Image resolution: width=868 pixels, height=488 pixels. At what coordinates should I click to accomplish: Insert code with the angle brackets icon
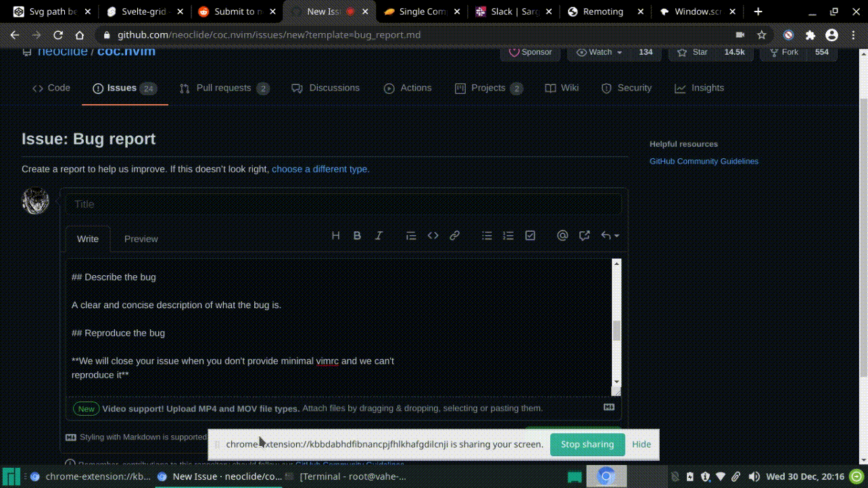(x=433, y=236)
